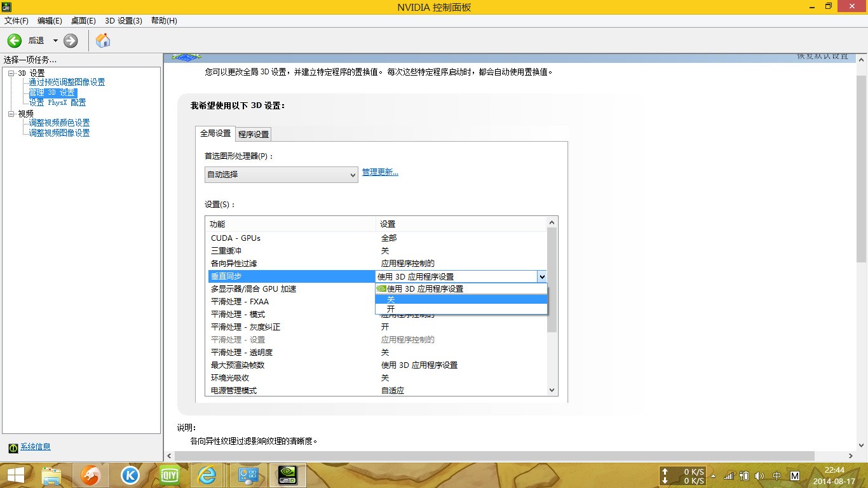The width and height of the screenshot is (868, 488).
Task: Open the 首选图形处理器 dropdown (自动选择)
Action: coord(281,175)
